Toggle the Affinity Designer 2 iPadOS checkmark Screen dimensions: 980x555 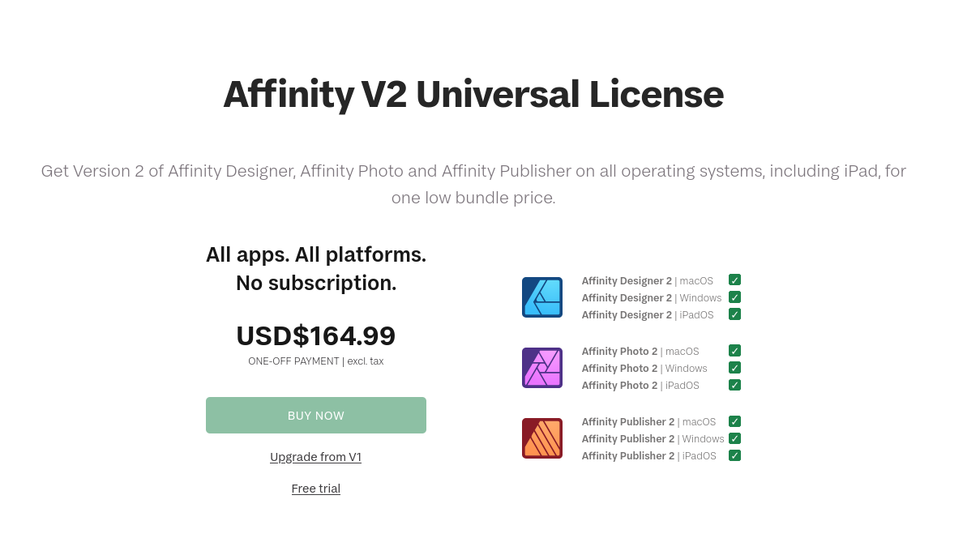point(734,314)
